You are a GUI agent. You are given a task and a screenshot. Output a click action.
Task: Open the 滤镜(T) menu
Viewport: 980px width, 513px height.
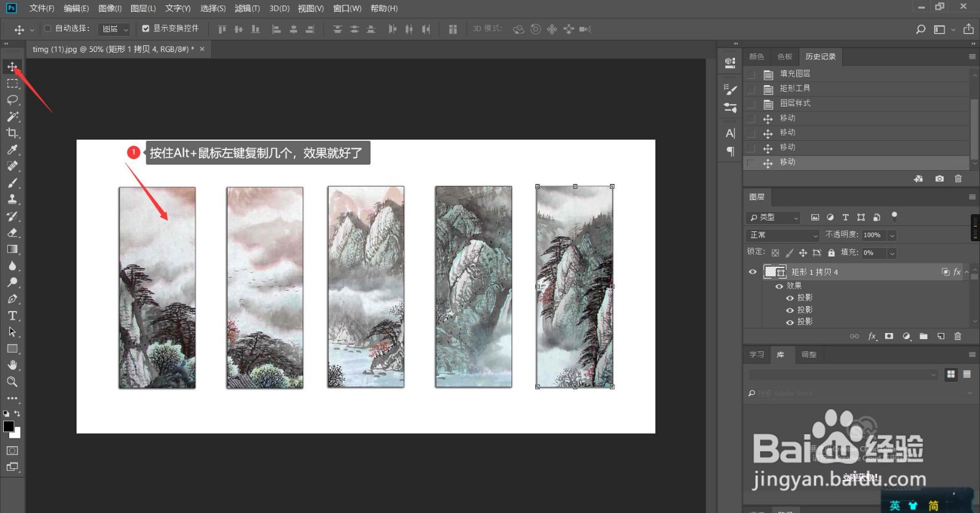[x=247, y=9]
